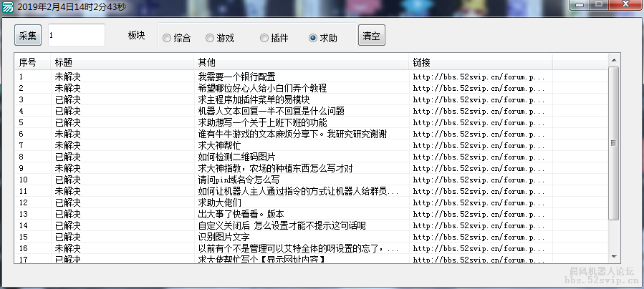
Task: Select row '我需要一个银行配置'
Action: (x=312, y=77)
